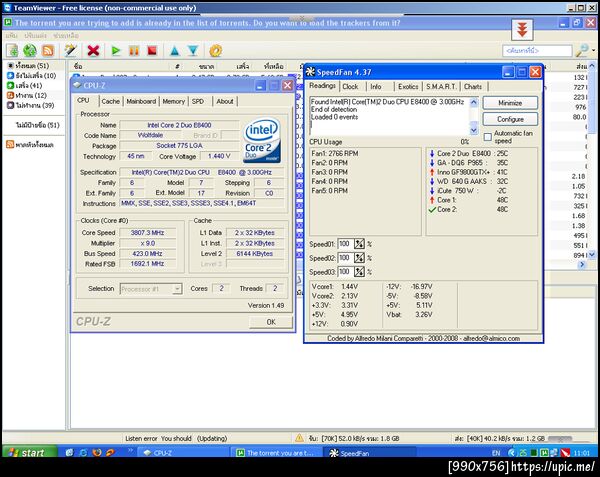Open the RSS feed toolbar icon
This screenshot has height=477, width=600.
coord(48,50)
